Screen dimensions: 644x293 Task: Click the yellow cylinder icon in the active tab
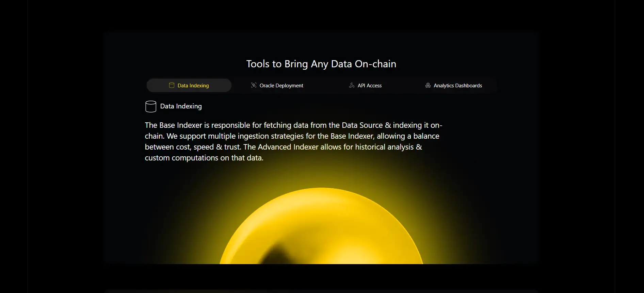(x=172, y=85)
